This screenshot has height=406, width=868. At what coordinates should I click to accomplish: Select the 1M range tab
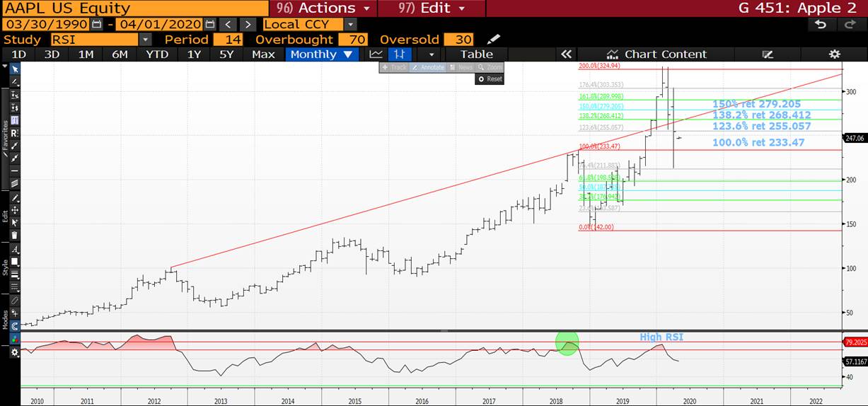point(86,54)
